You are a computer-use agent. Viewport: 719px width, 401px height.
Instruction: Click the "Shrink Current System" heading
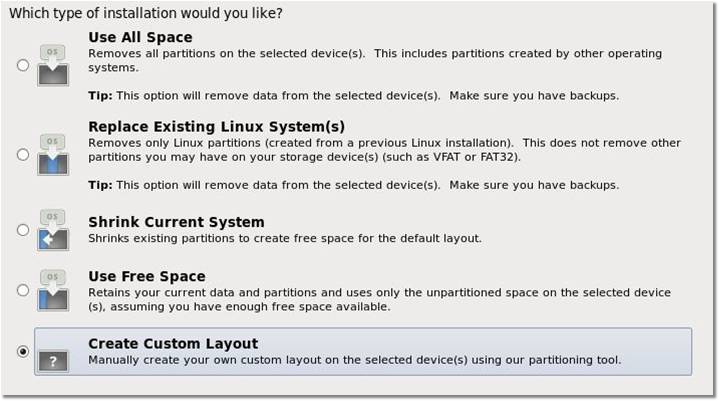176,222
